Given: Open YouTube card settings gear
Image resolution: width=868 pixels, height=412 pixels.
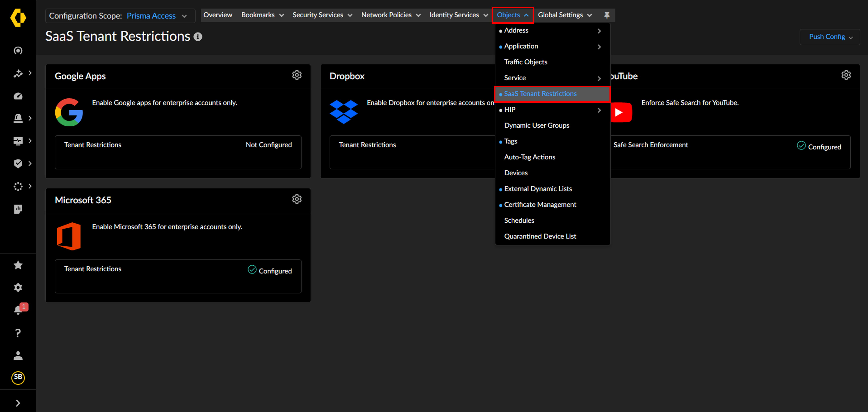Looking at the screenshot, I should 846,75.
